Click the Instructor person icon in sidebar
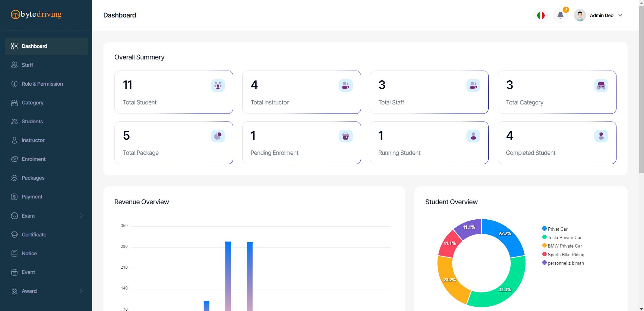The height and width of the screenshot is (311, 644). point(14,140)
